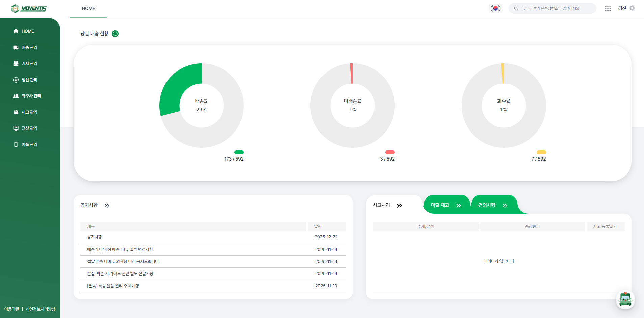Click the red 미배송률 legend swatch
The width and height of the screenshot is (644, 318).
point(390,152)
